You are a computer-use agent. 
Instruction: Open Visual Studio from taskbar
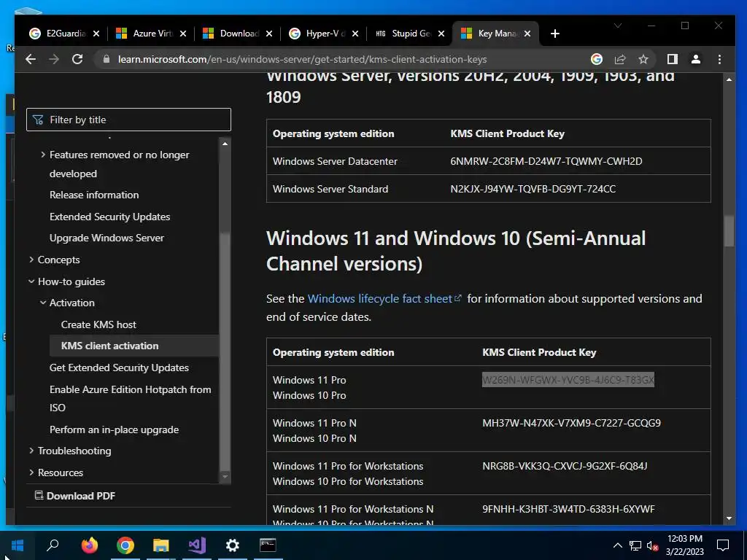[196, 545]
